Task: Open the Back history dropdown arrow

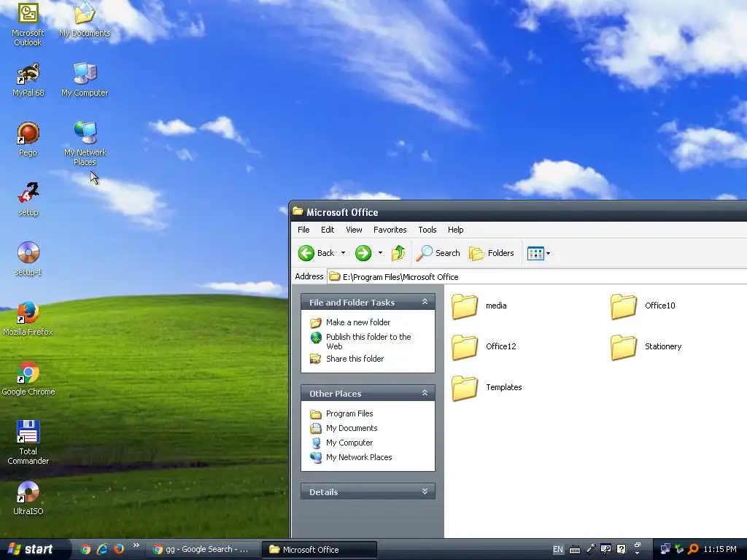Action: click(343, 253)
